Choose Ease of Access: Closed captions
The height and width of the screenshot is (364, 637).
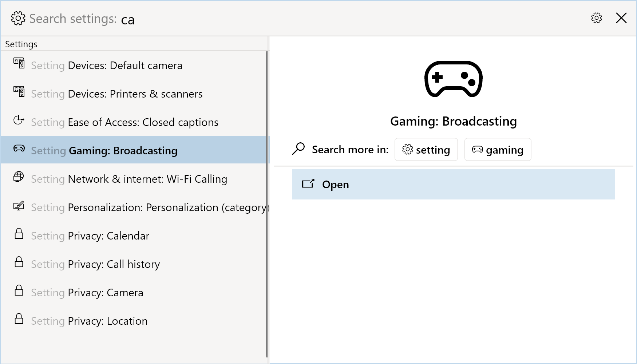134,122
